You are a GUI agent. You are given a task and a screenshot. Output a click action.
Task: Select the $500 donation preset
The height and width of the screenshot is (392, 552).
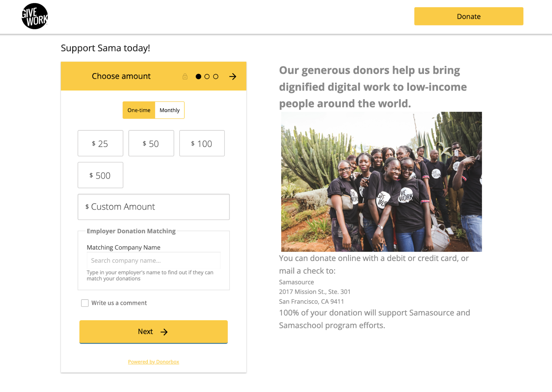pyautogui.click(x=100, y=175)
